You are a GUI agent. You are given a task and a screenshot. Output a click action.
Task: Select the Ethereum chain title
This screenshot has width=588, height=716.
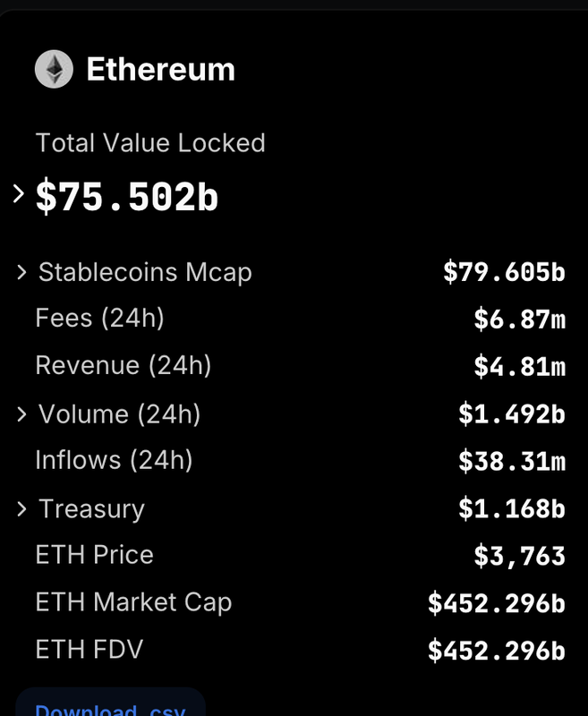click(161, 70)
